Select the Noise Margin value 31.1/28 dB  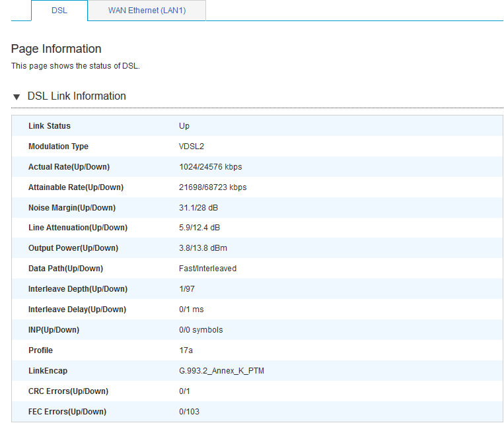pyautogui.click(x=199, y=208)
